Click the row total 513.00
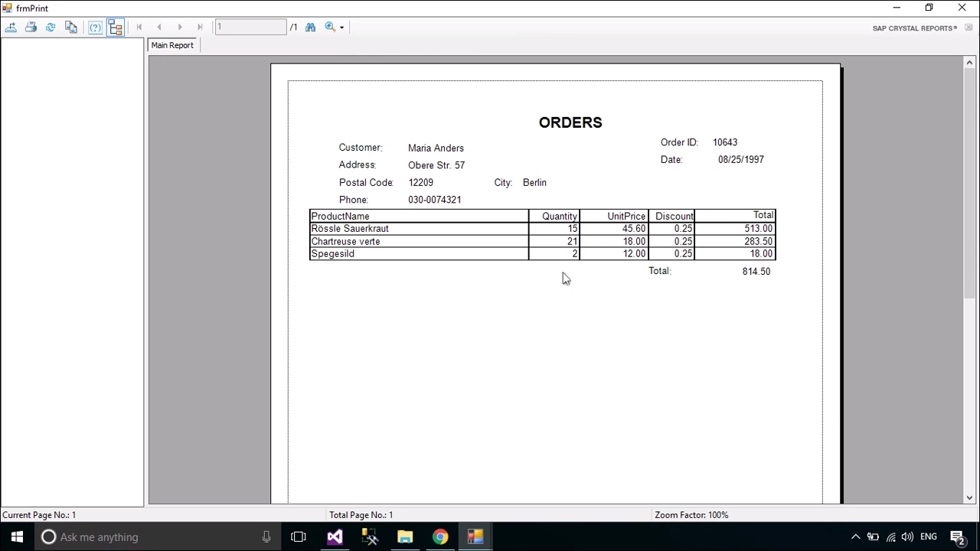The image size is (980, 551). click(x=758, y=229)
